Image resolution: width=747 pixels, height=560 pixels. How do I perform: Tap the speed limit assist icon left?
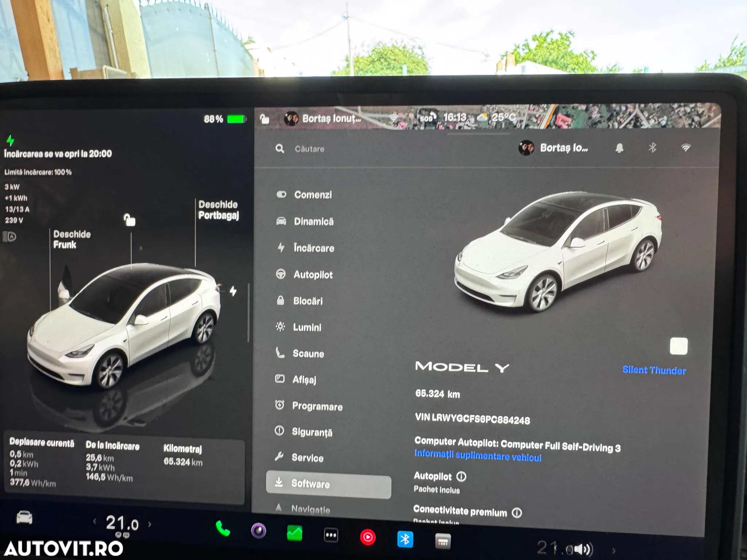point(9,237)
